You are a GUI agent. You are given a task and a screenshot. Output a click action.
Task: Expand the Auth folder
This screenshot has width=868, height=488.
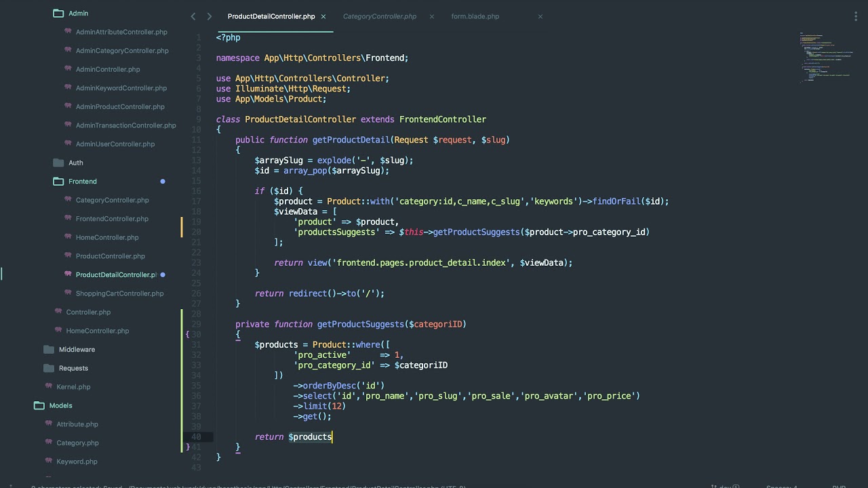58,163
